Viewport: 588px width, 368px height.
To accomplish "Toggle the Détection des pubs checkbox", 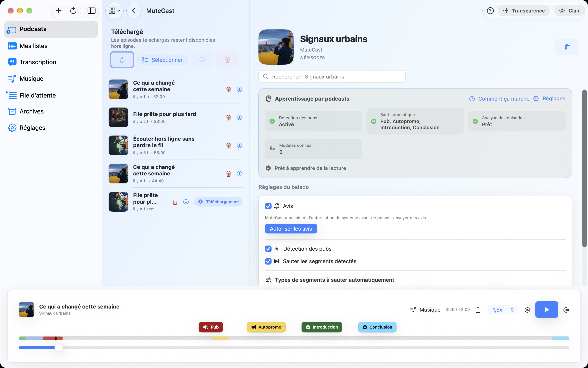I will pos(268,249).
